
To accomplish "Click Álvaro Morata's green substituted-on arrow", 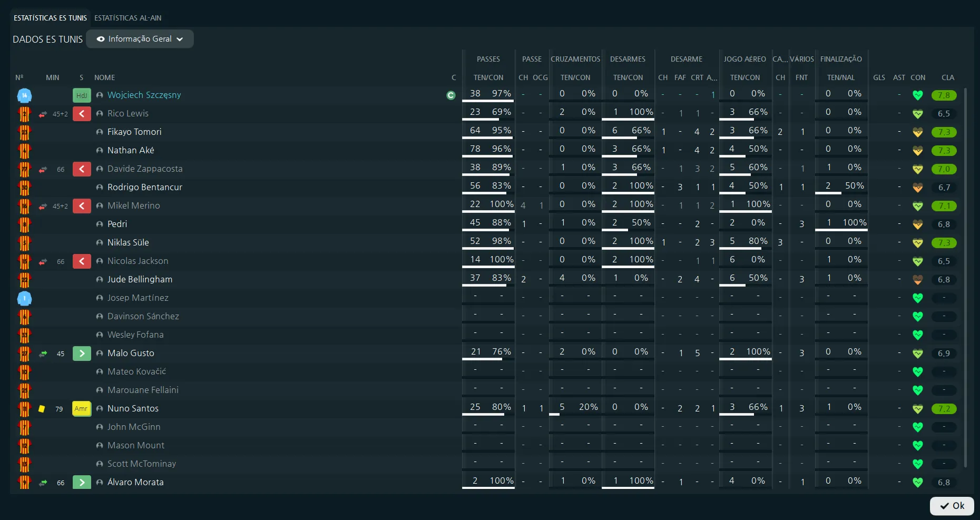I will click(x=82, y=483).
